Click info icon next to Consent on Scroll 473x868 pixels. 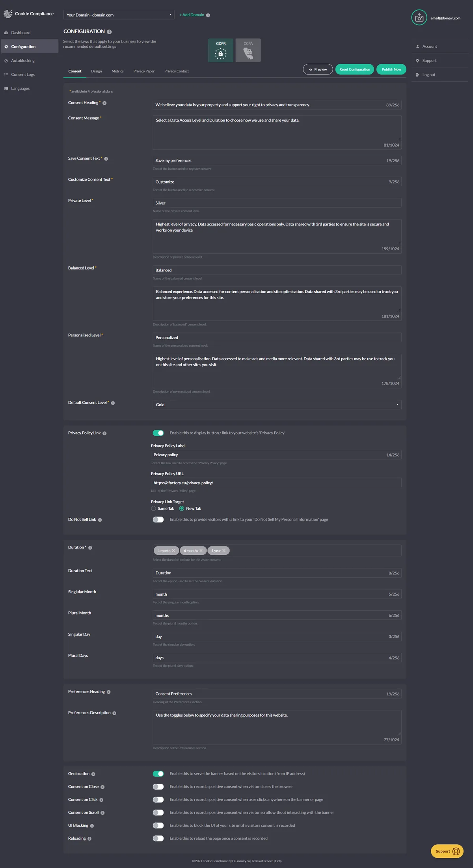point(102,813)
